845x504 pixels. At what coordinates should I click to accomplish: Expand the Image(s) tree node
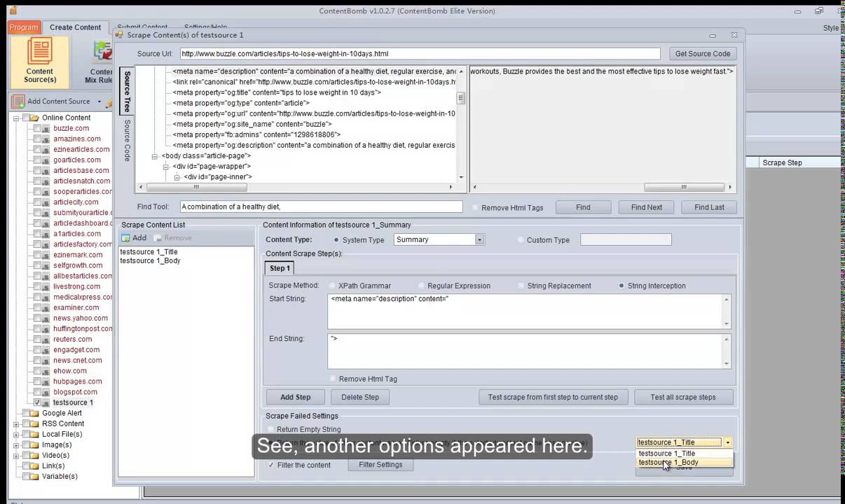16,444
